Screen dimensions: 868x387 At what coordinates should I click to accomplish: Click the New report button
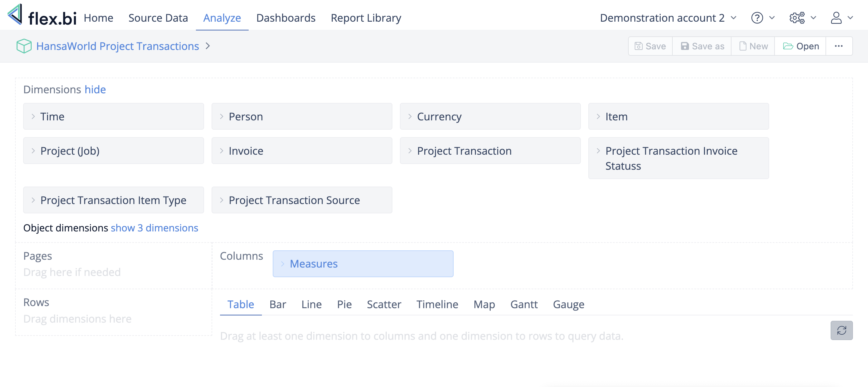[753, 46]
